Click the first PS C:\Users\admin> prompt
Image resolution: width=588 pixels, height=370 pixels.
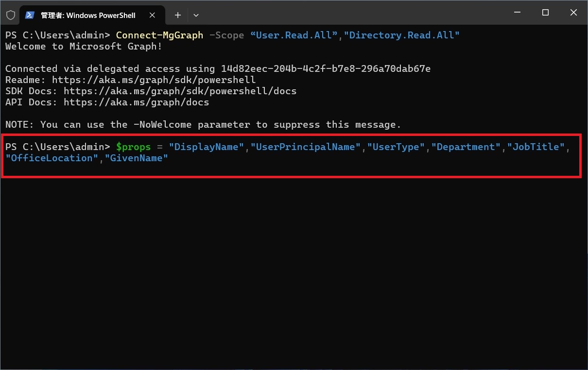coord(57,35)
